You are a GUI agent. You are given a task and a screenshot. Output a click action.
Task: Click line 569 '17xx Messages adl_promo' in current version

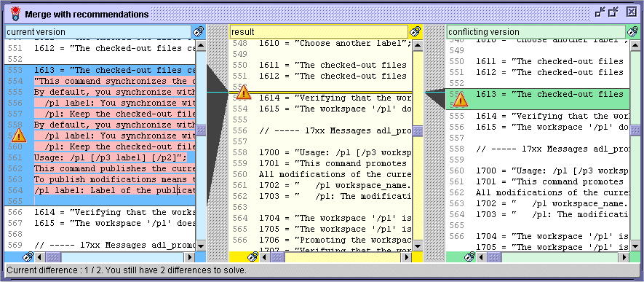click(x=115, y=245)
